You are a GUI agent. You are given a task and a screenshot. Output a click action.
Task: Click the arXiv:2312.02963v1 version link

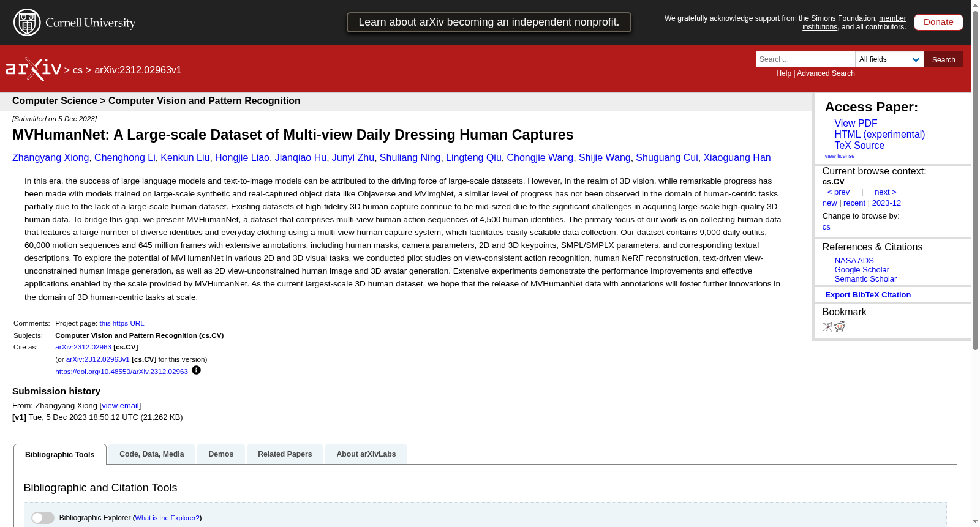(x=98, y=359)
